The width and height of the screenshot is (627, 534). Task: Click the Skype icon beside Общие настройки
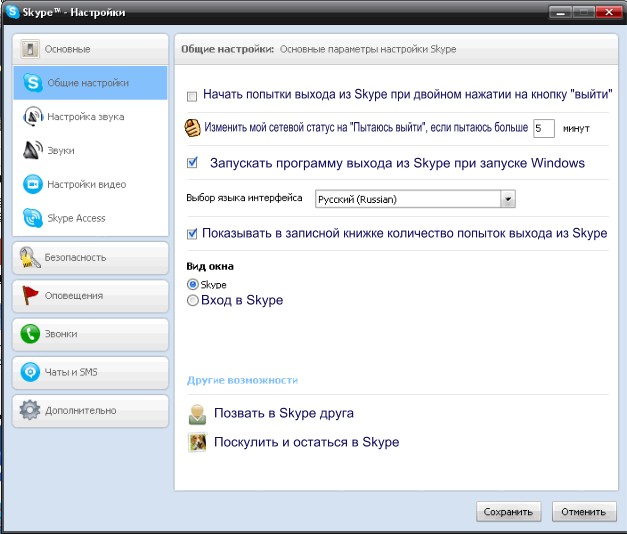click(x=33, y=83)
